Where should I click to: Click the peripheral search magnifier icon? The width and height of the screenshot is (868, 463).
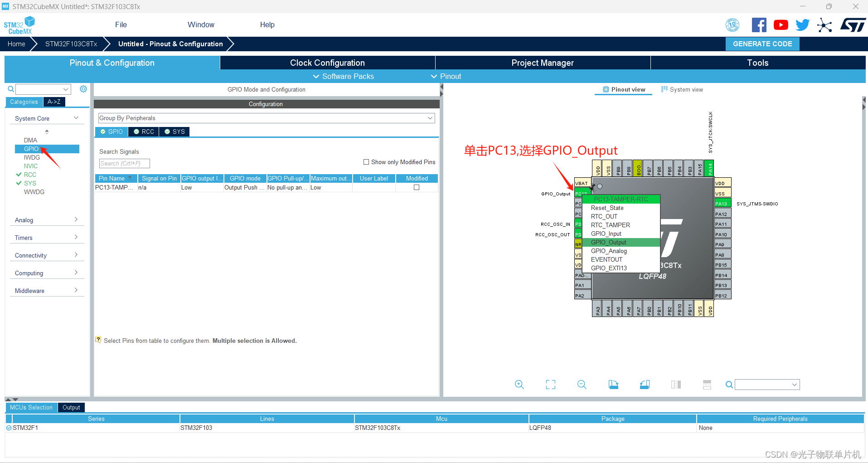point(11,89)
